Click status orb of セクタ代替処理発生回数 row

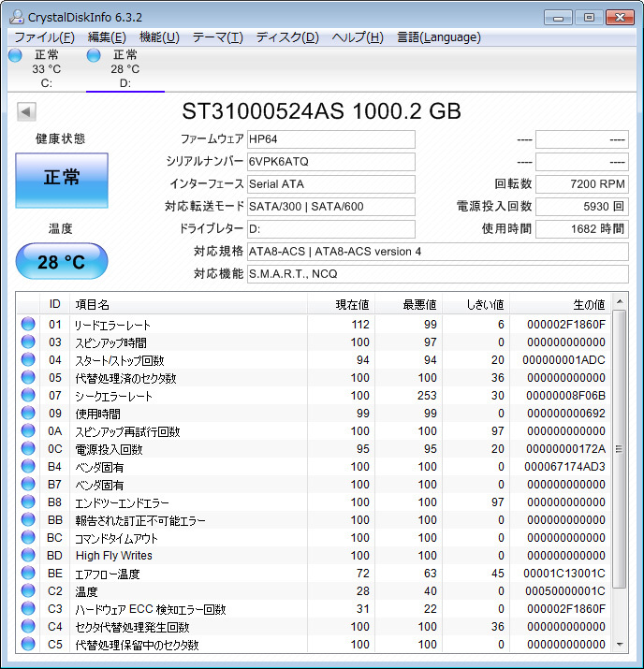(x=28, y=626)
